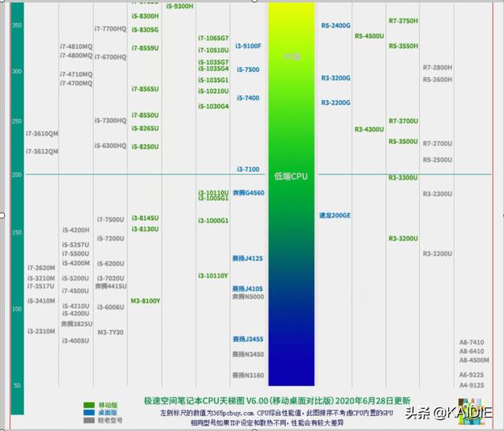Click the 赛扬N3160 entry
This screenshot has height=431, width=504.
(248, 375)
